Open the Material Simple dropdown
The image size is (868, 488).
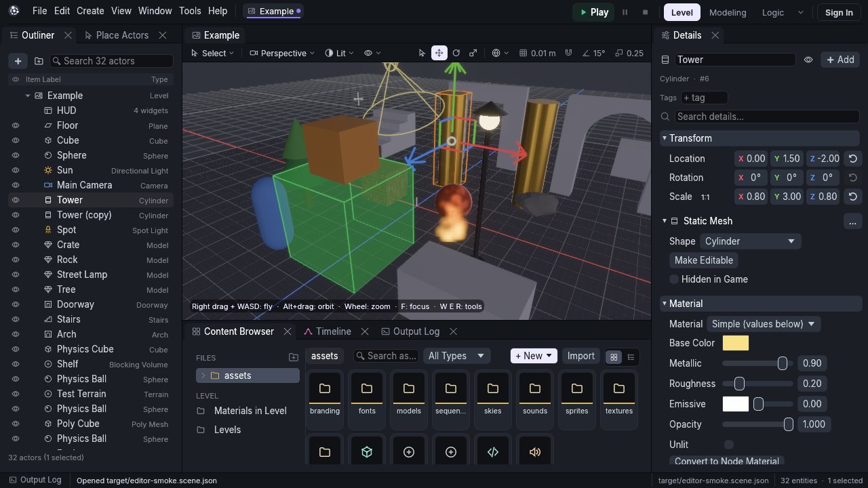click(x=764, y=324)
